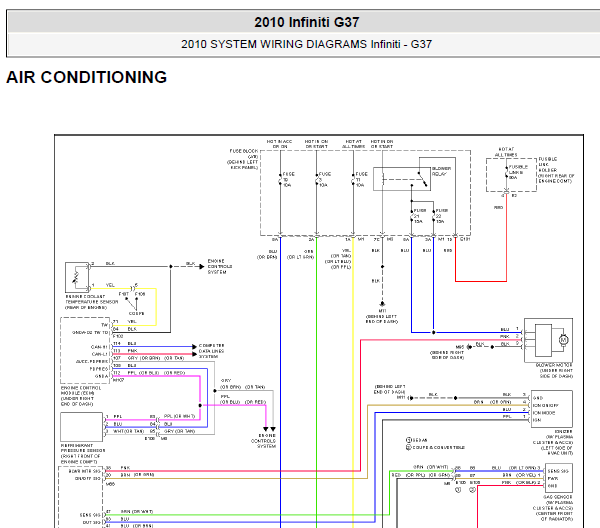Click the red wire from fusible link
600x528 pixels.
tap(506, 237)
